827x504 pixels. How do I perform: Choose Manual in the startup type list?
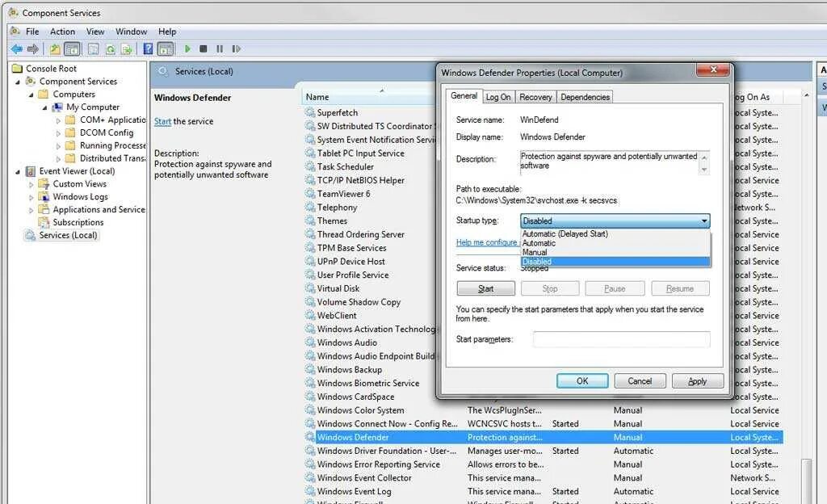(615, 252)
